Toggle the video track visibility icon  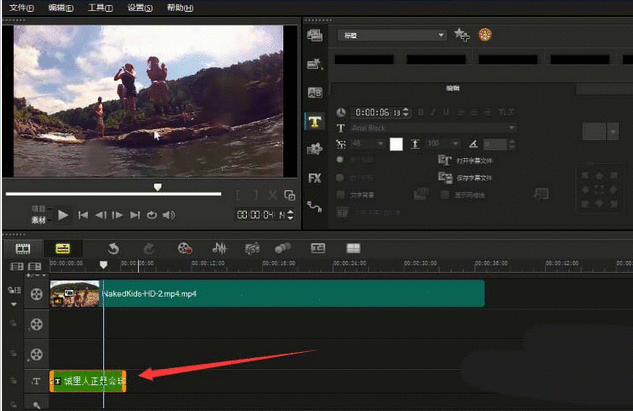point(37,294)
